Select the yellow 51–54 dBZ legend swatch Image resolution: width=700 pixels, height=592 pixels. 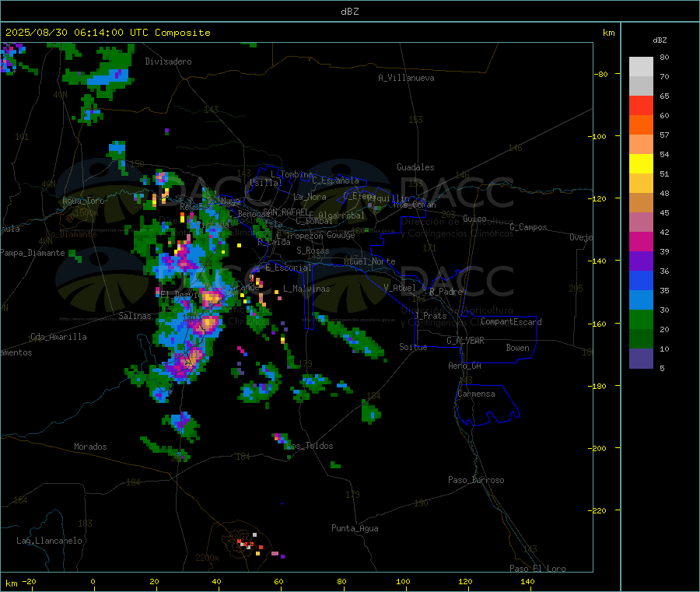[x=641, y=164]
